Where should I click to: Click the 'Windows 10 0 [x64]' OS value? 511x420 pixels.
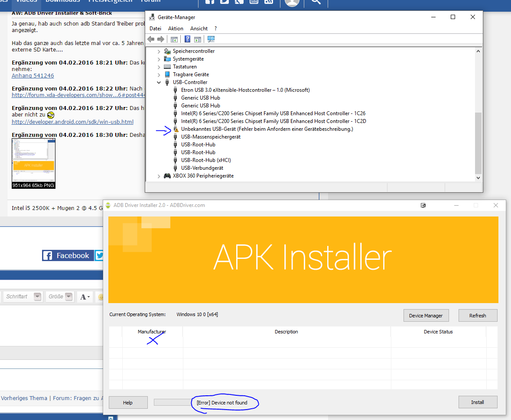coord(197,314)
